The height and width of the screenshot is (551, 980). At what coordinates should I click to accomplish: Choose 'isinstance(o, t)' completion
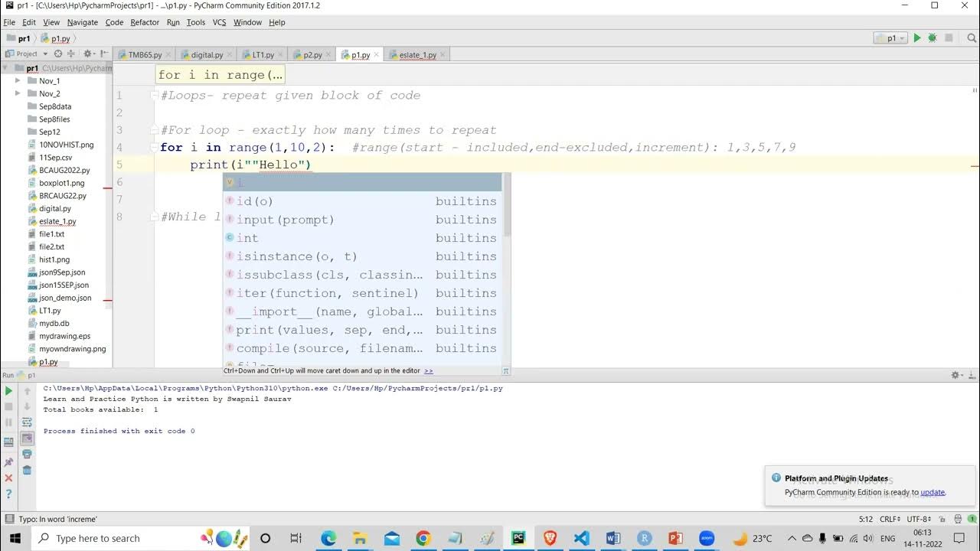[362, 256]
